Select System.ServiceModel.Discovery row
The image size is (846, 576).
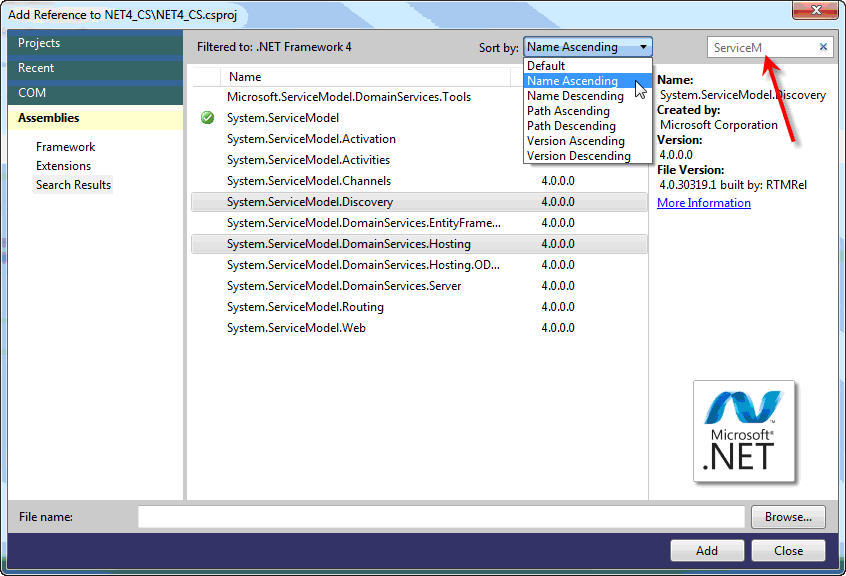tap(419, 202)
